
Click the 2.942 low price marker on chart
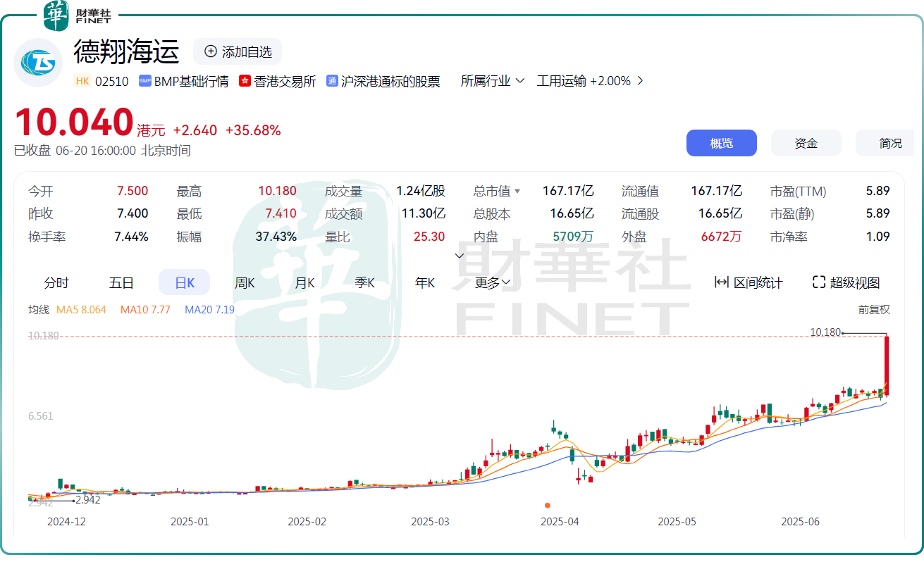[87, 500]
